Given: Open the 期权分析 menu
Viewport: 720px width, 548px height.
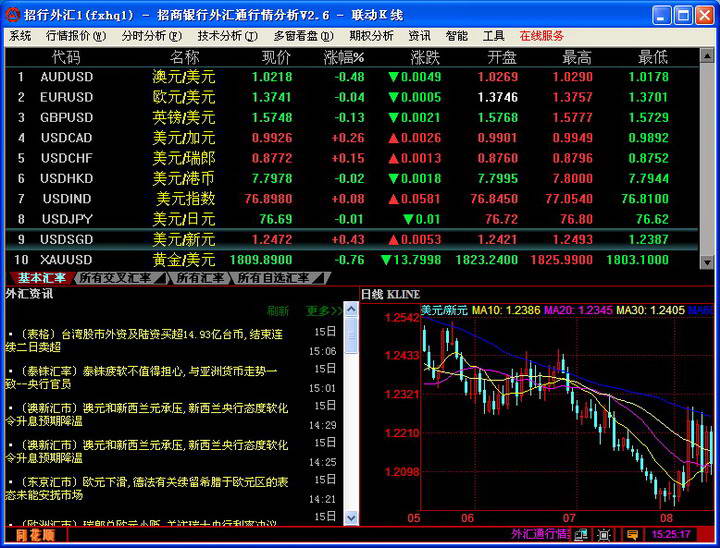Looking at the screenshot, I should pos(371,36).
